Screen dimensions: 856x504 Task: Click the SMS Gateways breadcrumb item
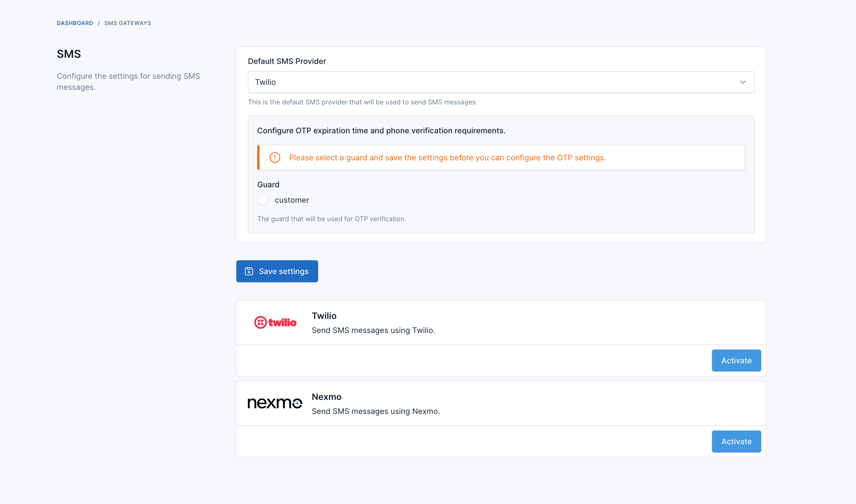[128, 23]
